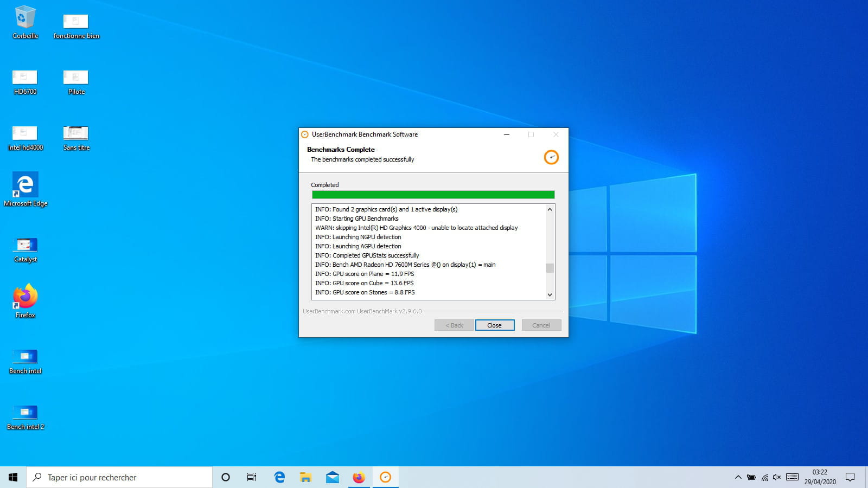
Task: Click the greyed Cancel button
Action: (x=541, y=325)
